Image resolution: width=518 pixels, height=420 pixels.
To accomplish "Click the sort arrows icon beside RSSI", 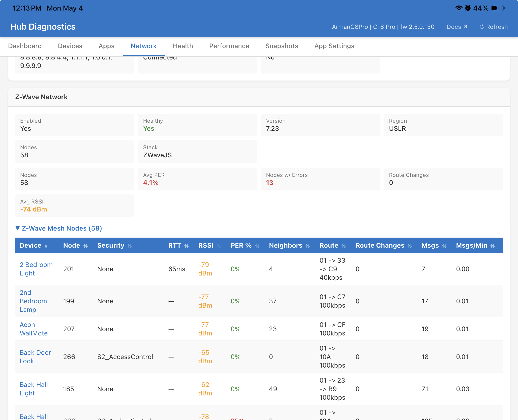I will [219, 246].
